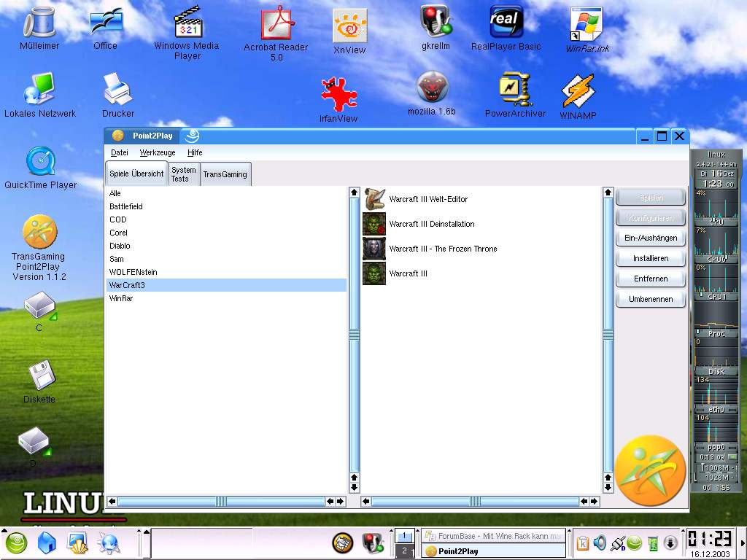Open the Hilfe menu
747x560 pixels.
[195, 152]
